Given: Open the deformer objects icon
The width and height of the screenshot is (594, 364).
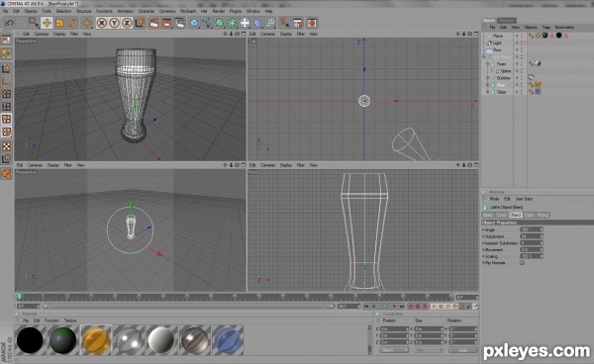Looking at the screenshot, I should [257, 23].
